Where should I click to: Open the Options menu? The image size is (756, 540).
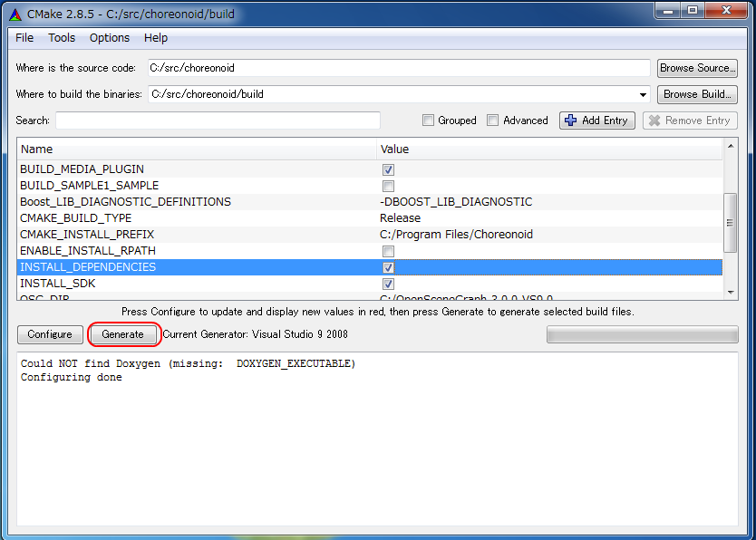[110, 38]
